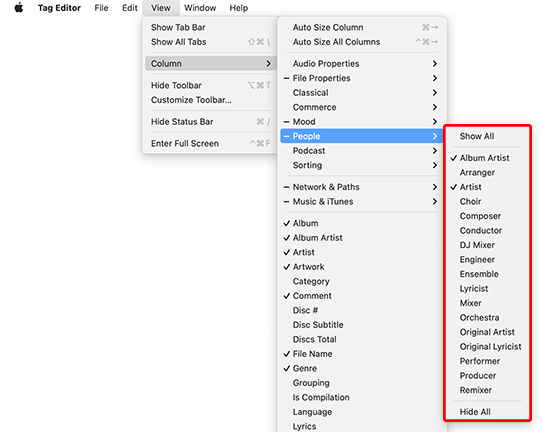The width and height of the screenshot is (543, 432).
Task: Enable the Disc # column
Action: pyautogui.click(x=362, y=310)
